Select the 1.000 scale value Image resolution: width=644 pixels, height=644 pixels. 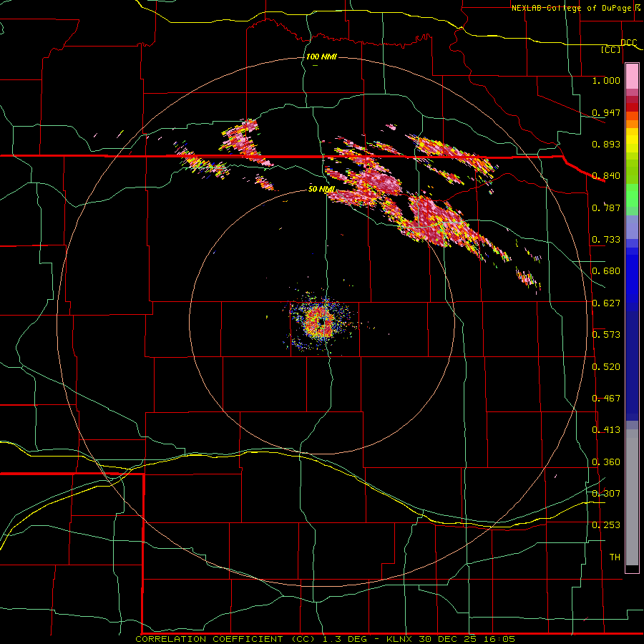tap(606, 80)
